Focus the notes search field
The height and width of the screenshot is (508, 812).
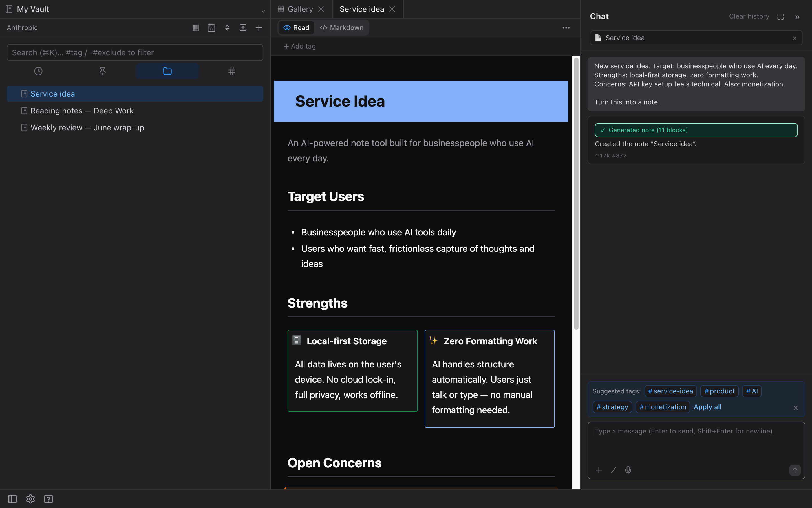135,52
